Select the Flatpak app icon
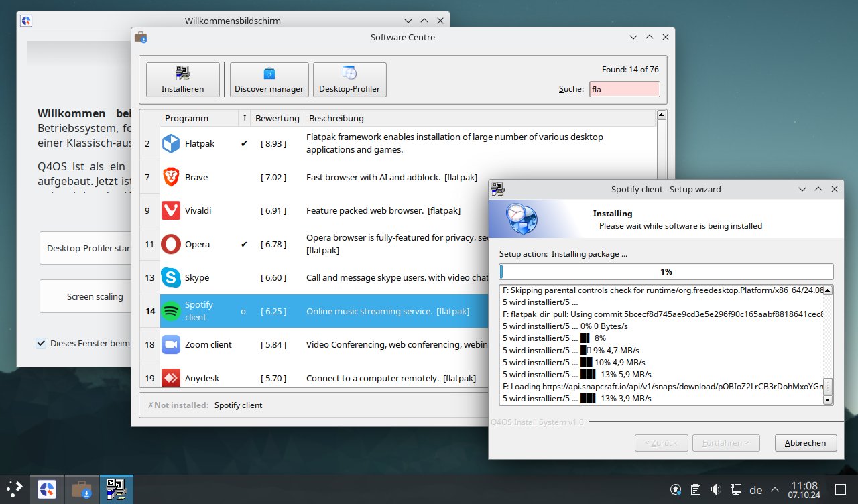The image size is (858, 504). (x=172, y=143)
